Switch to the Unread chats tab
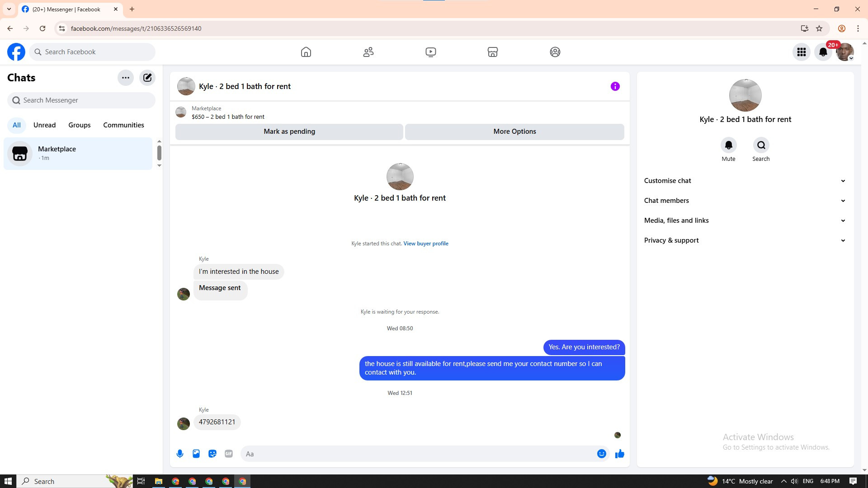 click(x=44, y=125)
